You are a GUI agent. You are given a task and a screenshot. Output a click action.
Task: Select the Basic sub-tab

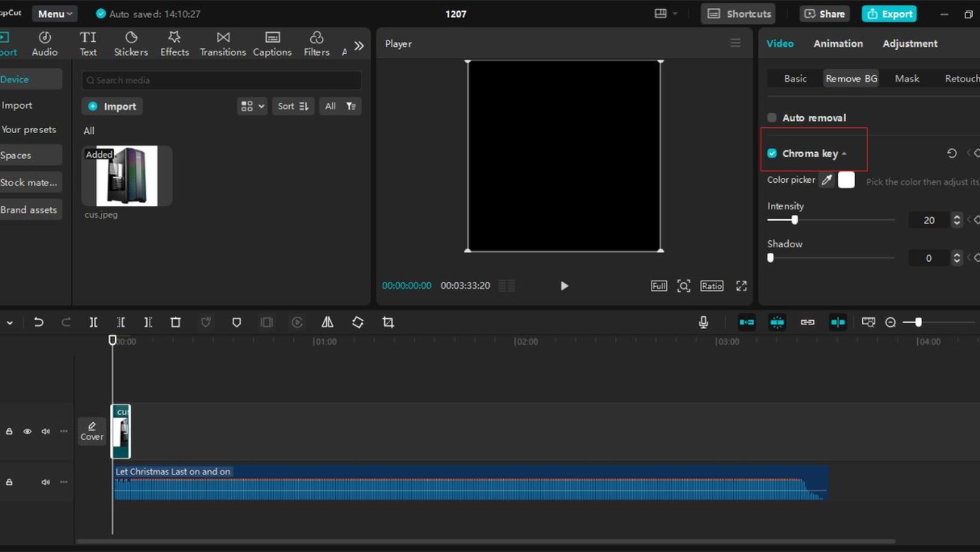tap(795, 79)
